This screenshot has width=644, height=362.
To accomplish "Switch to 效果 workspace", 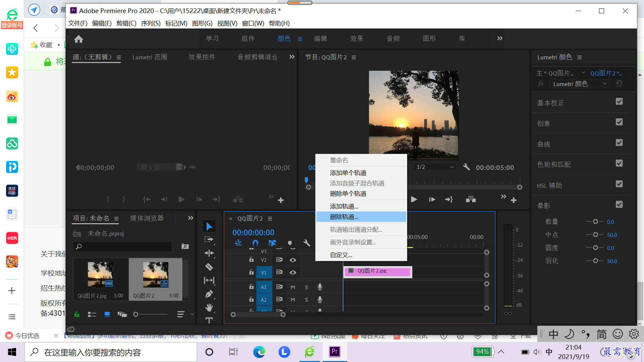I will [x=357, y=39].
